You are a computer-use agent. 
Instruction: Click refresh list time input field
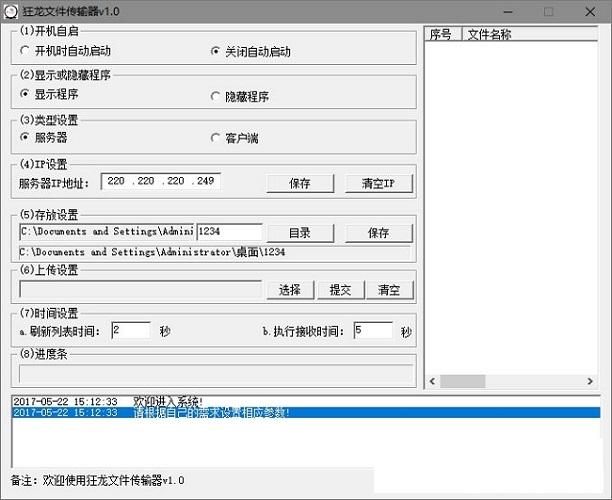130,330
